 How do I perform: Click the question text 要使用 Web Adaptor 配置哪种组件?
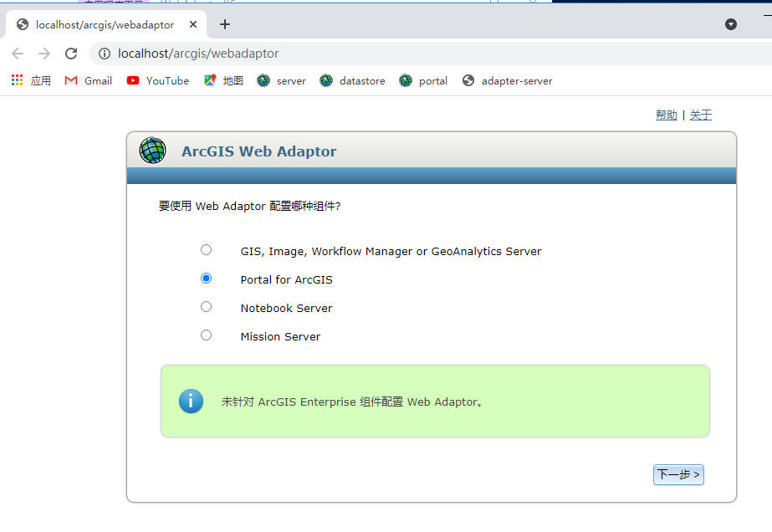249,206
